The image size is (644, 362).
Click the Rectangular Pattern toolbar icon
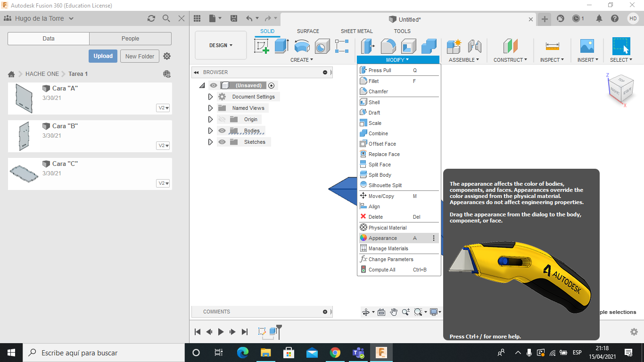[x=342, y=46]
